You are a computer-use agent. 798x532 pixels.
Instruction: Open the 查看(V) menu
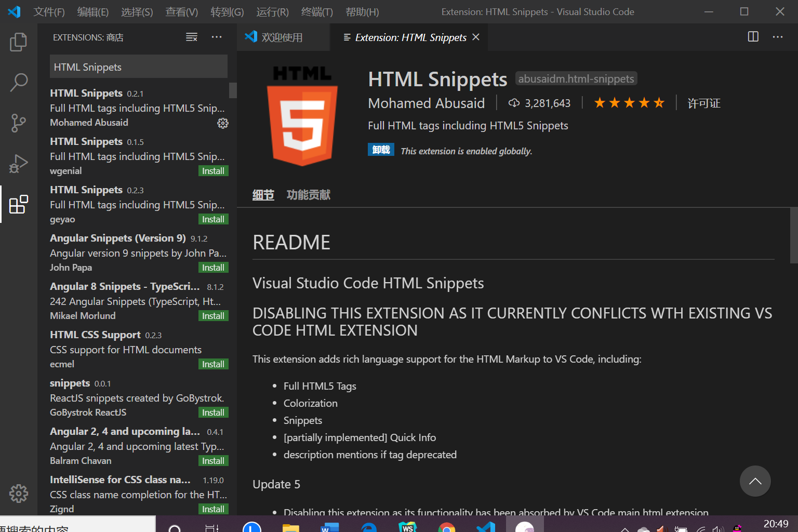182,12
